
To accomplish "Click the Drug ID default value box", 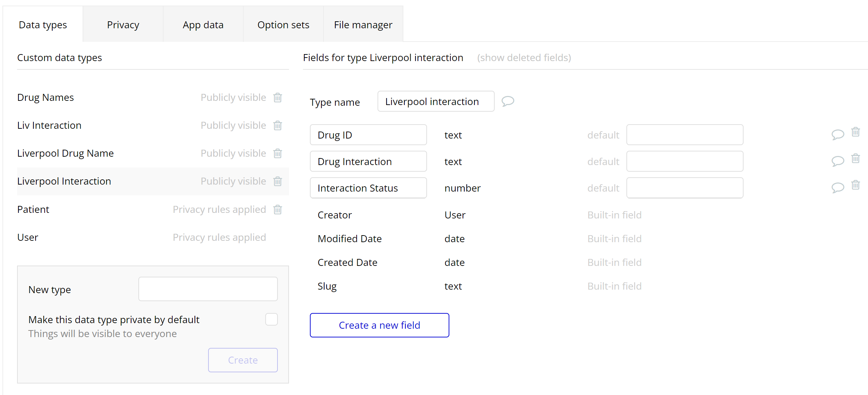I will pos(685,135).
